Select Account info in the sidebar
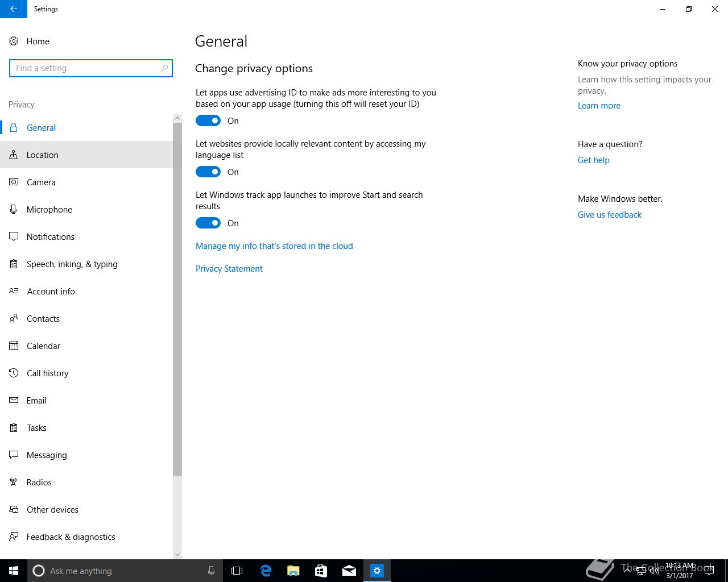 click(x=86, y=291)
